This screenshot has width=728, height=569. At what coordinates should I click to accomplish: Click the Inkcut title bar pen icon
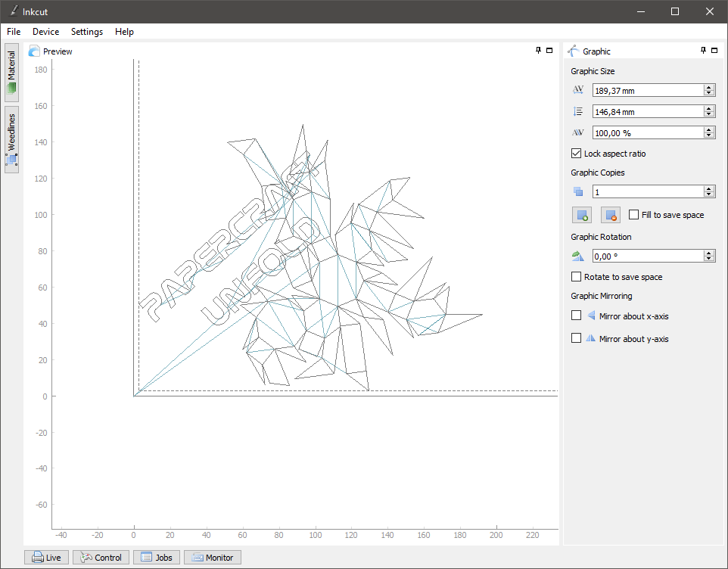pyautogui.click(x=14, y=11)
